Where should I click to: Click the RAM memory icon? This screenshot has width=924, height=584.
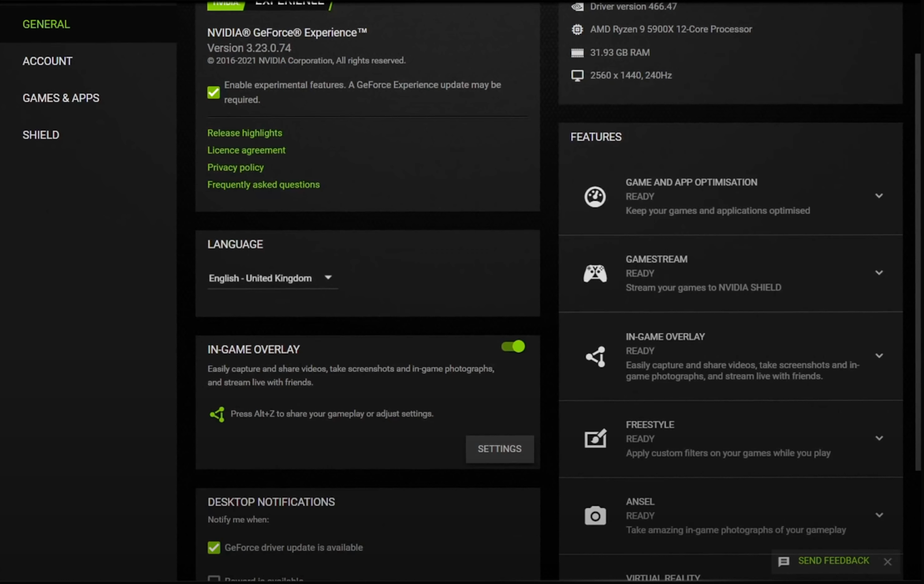pos(577,53)
